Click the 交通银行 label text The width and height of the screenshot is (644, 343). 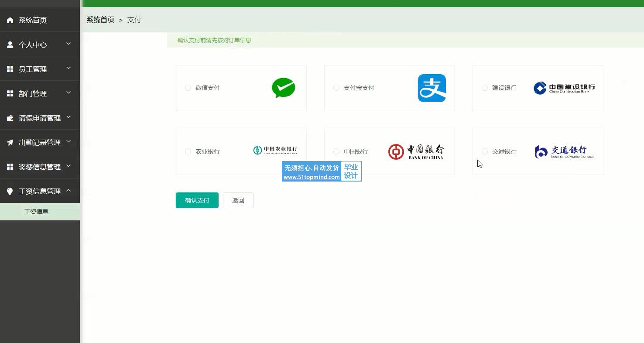tap(504, 151)
